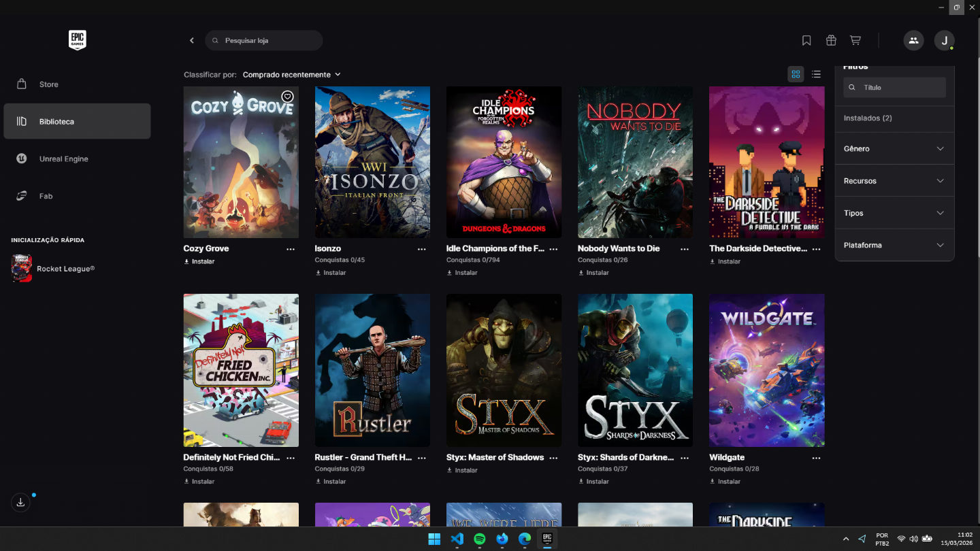
Task: Click the Epic Games logo
Action: coord(78,40)
